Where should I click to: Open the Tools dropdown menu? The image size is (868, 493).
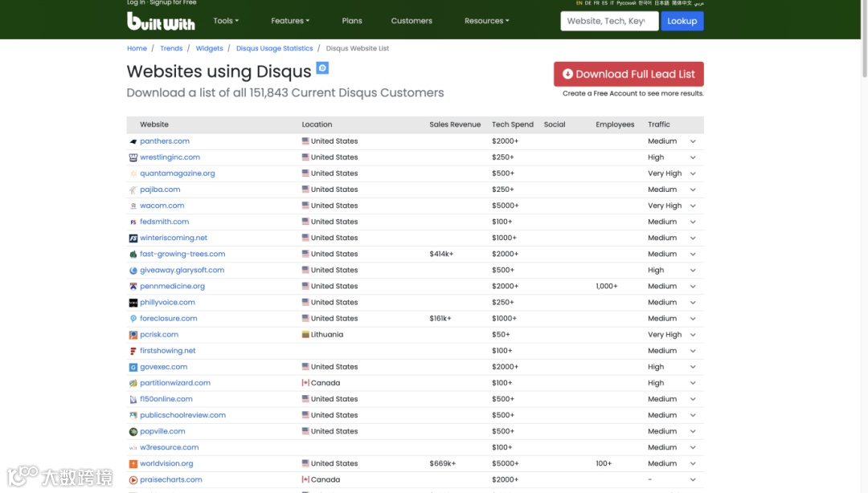[x=226, y=20]
